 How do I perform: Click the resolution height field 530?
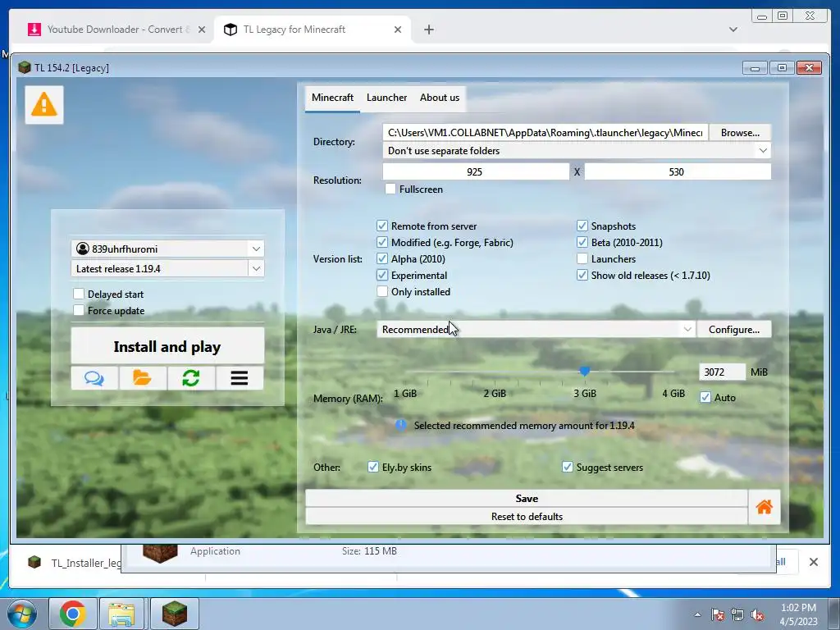coord(677,171)
